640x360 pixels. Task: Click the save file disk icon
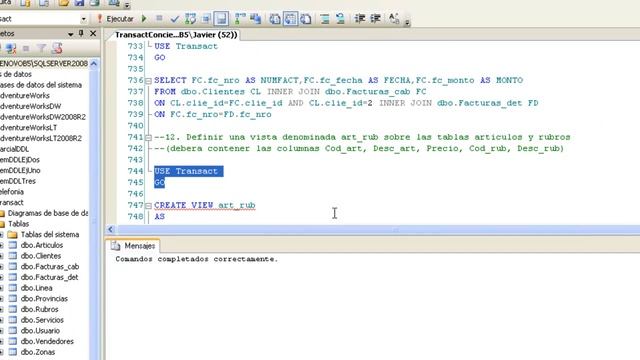tap(79, 3)
